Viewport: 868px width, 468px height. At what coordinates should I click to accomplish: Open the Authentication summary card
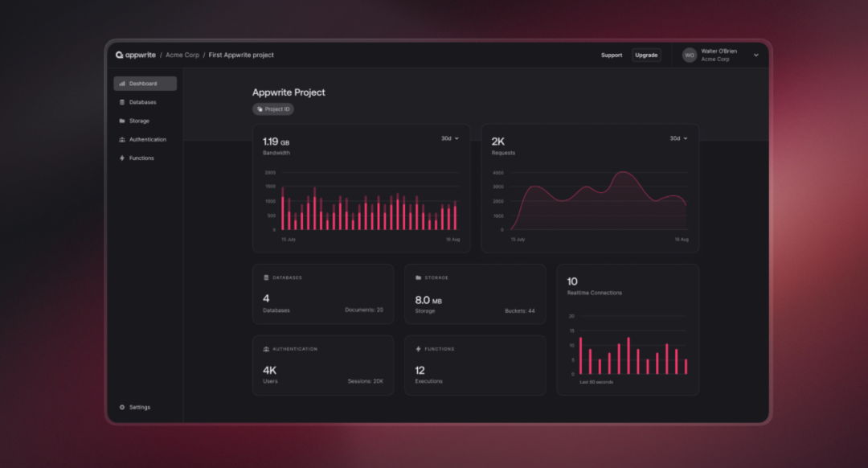323,365
